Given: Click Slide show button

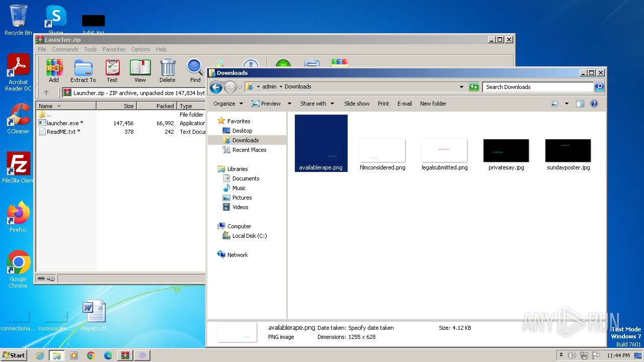Looking at the screenshot, I should [x=357, y=104].
